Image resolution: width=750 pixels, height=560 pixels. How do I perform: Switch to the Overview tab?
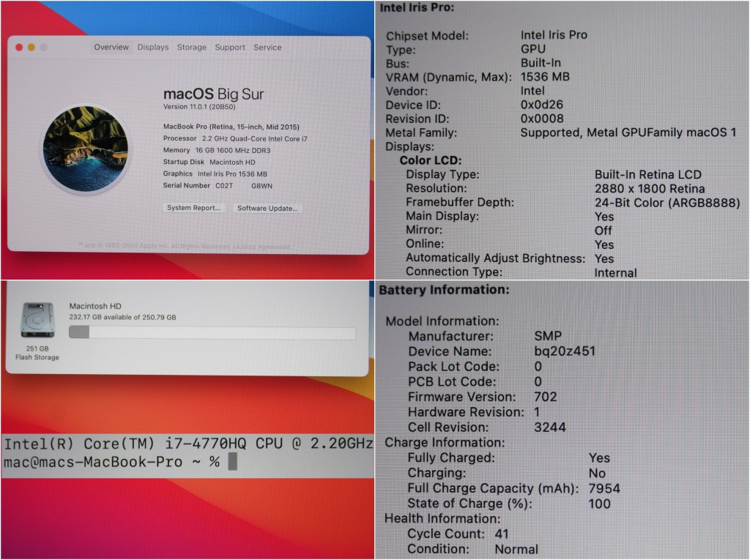click(111, 47)
